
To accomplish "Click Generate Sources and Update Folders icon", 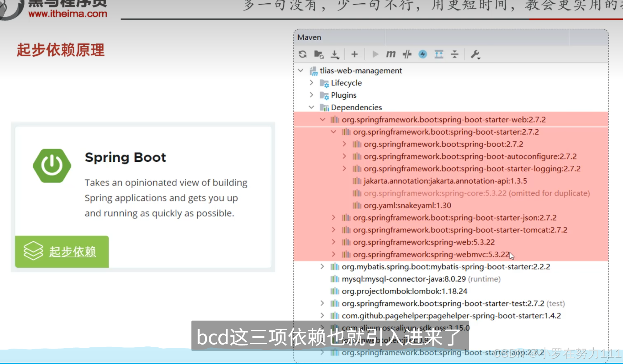I will tap(319, 54).
